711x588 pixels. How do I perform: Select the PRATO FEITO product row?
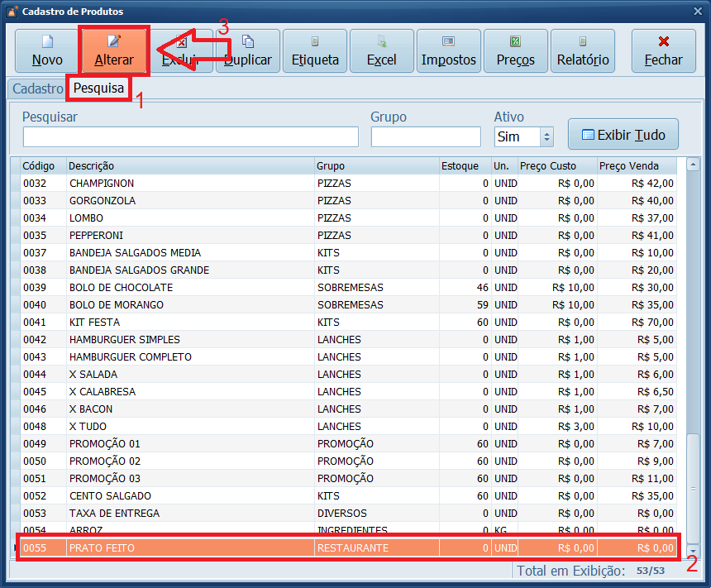(x=190, y=547)
